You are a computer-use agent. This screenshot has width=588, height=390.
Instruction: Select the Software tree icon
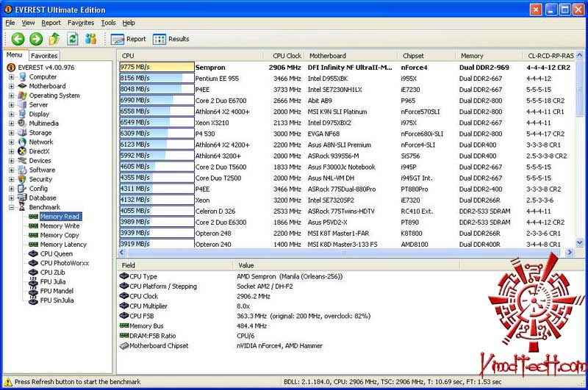[23, 170]
